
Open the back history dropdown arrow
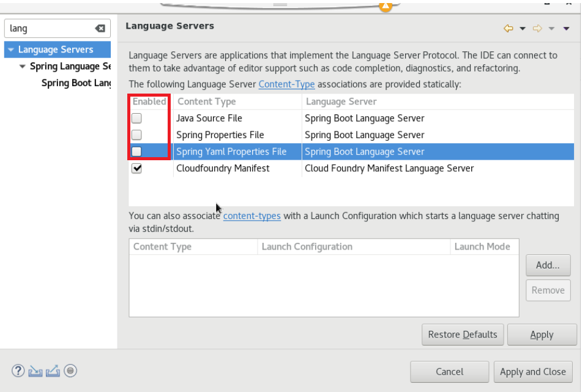523,28
